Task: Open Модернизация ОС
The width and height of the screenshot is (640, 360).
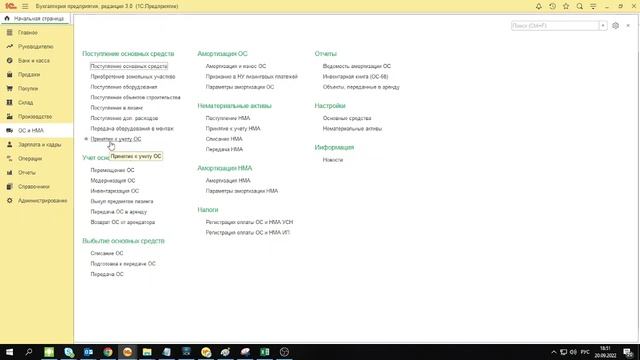Action: (x=113, y=181)
